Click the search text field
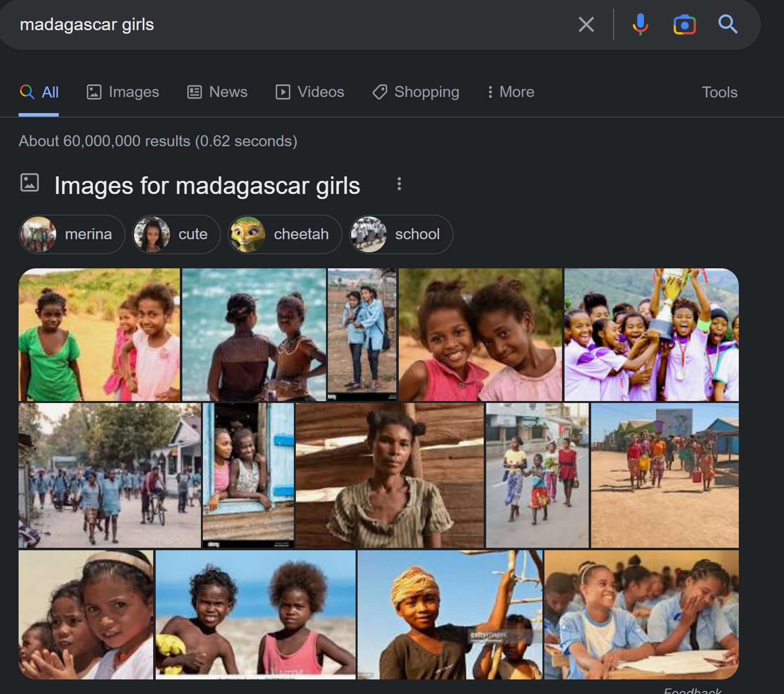This screenshot has height=694, width=784. point(291,24)
